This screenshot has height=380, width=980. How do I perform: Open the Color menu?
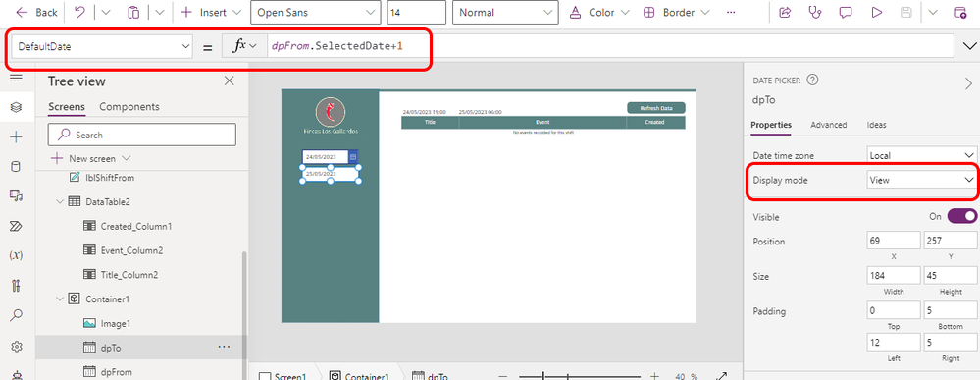[x=600, y=12]
